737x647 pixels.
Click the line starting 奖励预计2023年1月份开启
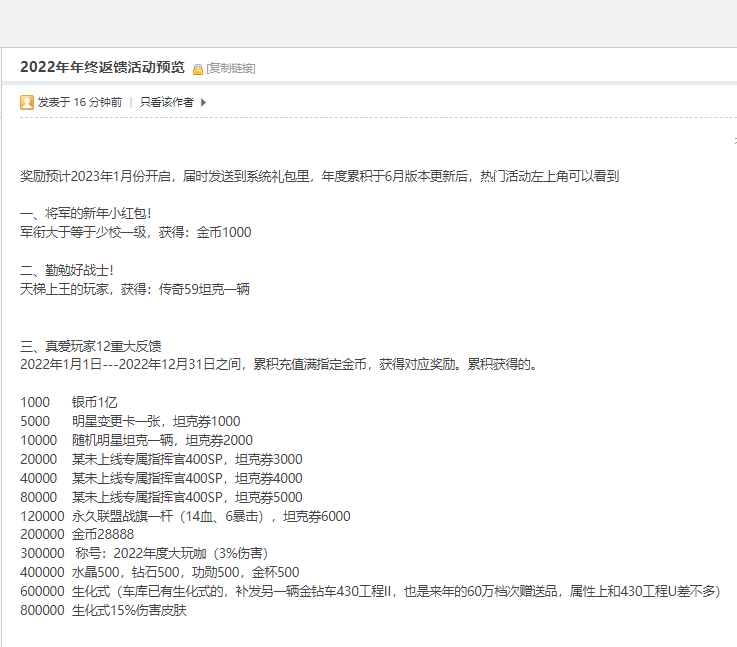(x=320, y=176)
